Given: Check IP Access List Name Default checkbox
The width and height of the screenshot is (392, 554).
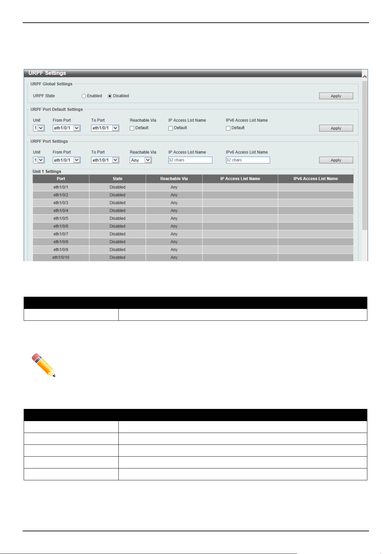Looking at the screenshot, I should [171, 128].
